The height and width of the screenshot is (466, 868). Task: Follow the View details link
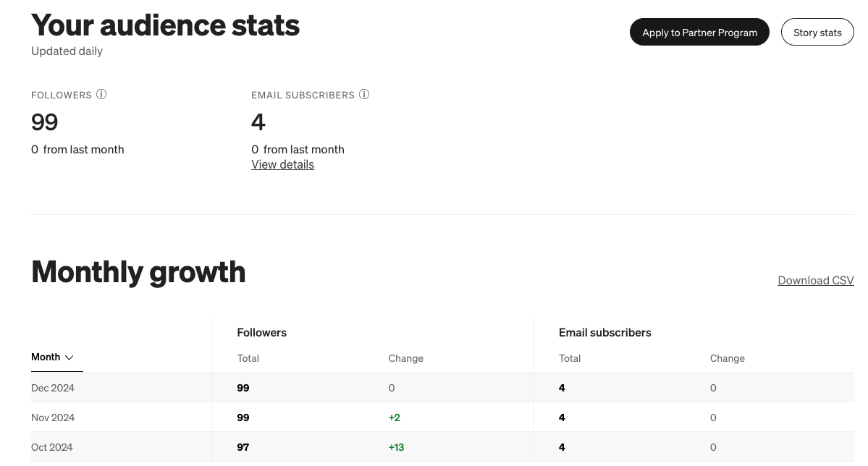tap(282, 164)
